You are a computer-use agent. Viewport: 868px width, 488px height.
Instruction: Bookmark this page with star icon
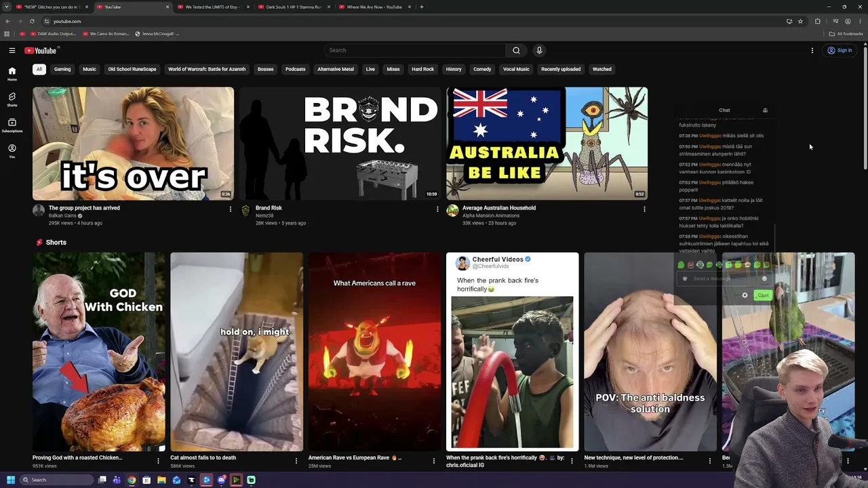(800, 21)
